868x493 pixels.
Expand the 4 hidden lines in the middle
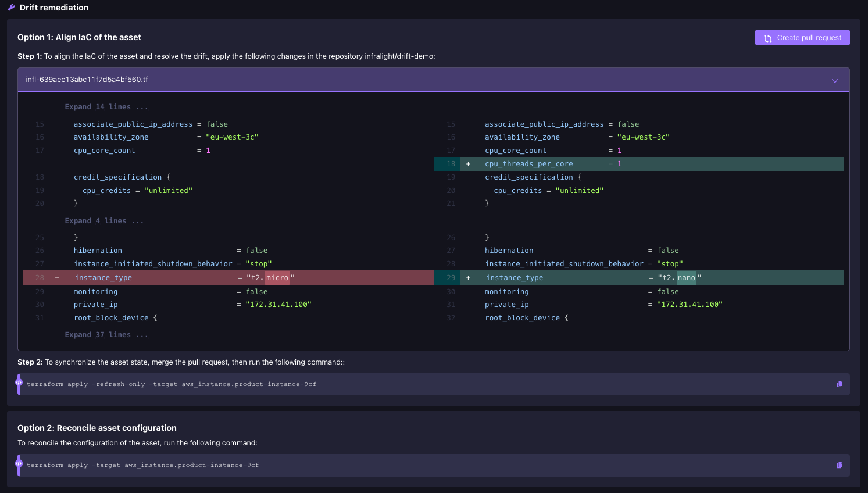(104, 220)
